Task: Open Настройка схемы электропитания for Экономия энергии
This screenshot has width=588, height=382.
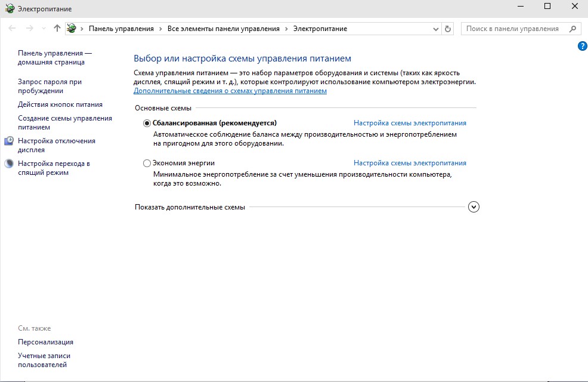Action: [410, 163]
